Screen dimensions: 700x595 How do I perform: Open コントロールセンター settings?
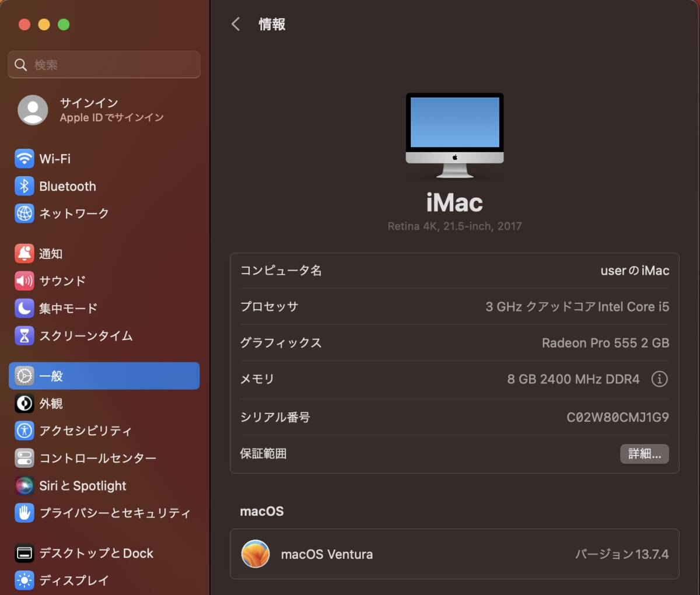(104, 458)
